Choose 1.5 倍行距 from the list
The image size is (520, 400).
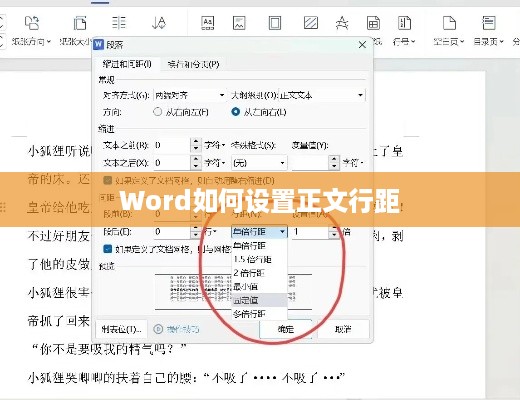[259, 259]
